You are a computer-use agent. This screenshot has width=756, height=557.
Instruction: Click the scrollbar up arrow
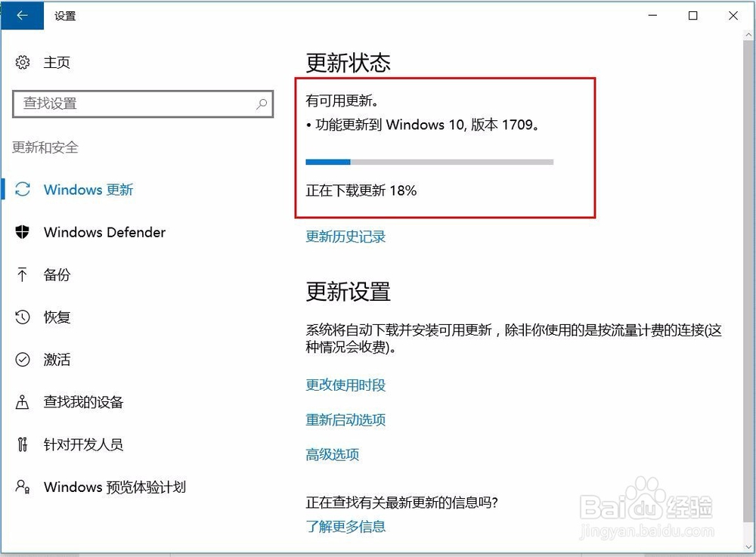748,35
